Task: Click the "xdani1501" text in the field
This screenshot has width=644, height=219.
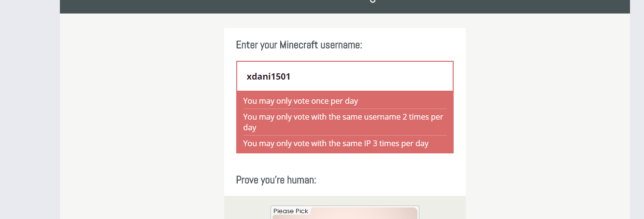Action: (268, 76)
